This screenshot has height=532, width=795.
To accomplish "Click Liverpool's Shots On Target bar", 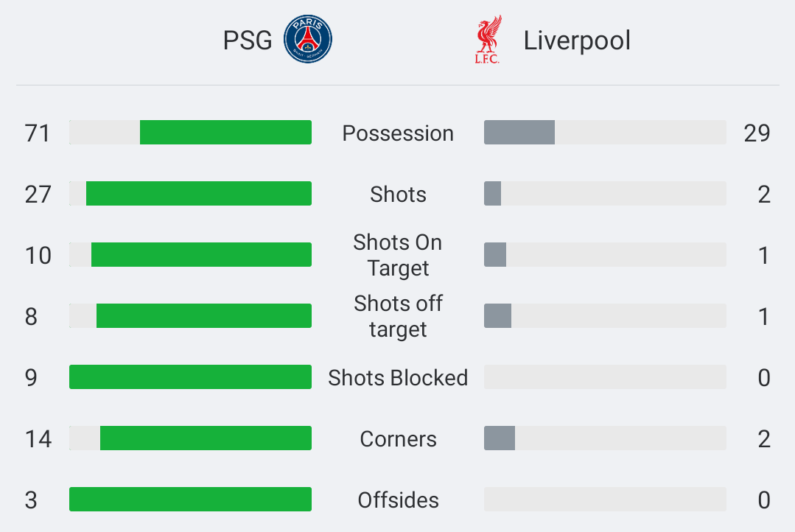I will 495,255.
